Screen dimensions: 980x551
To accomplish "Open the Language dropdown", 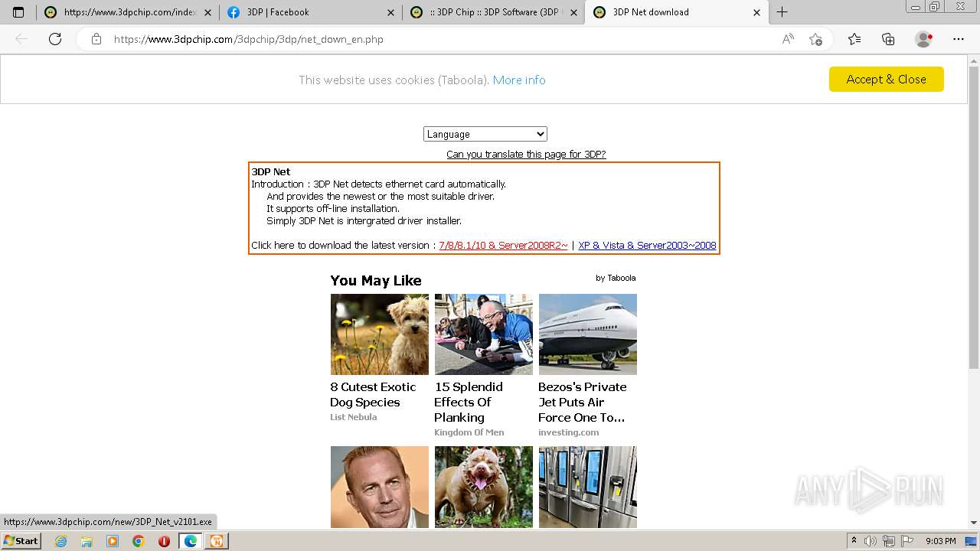I will pyautogui.click(x=485, y=134).
